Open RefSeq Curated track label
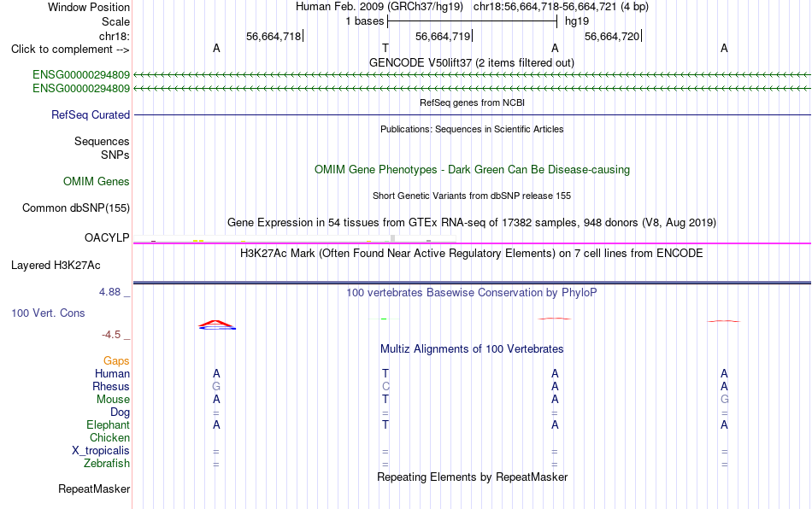 tap(90, 114)
